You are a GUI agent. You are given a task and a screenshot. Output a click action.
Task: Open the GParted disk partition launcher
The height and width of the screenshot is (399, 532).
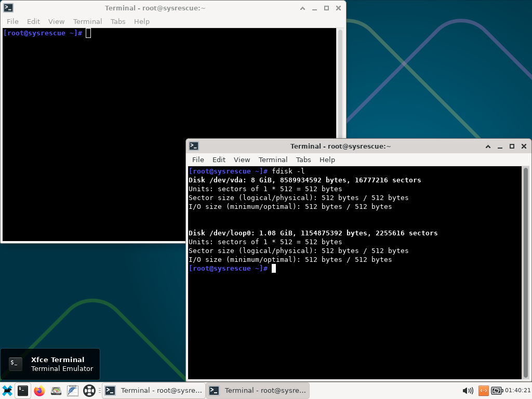coord(56,391)
